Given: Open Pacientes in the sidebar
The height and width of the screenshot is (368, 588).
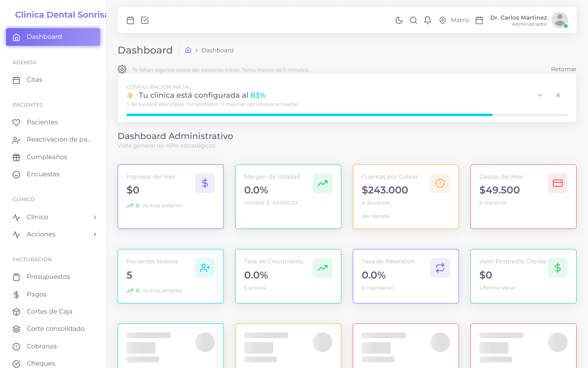Looking at the screenshot, I should click(x=53, y=122).
